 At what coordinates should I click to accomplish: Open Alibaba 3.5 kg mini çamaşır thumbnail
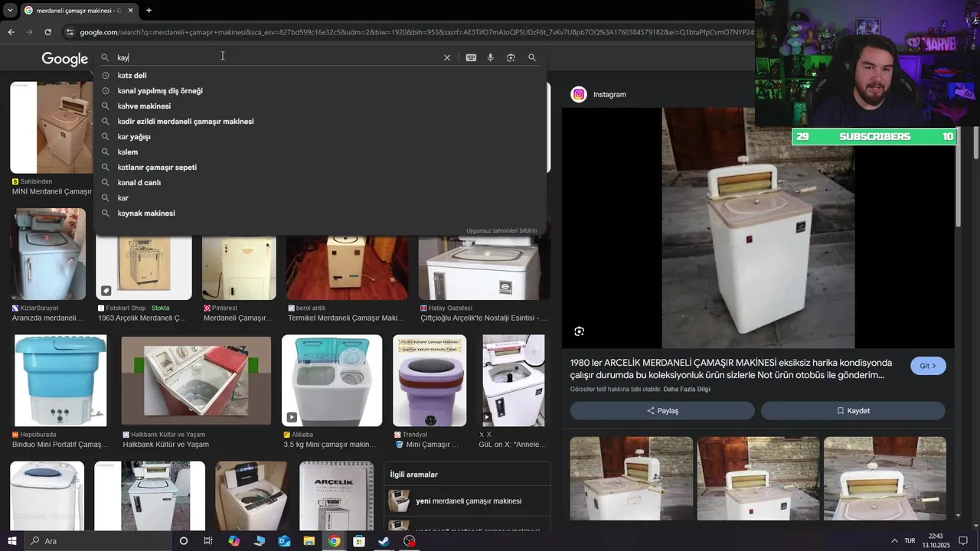coord(332,380)
